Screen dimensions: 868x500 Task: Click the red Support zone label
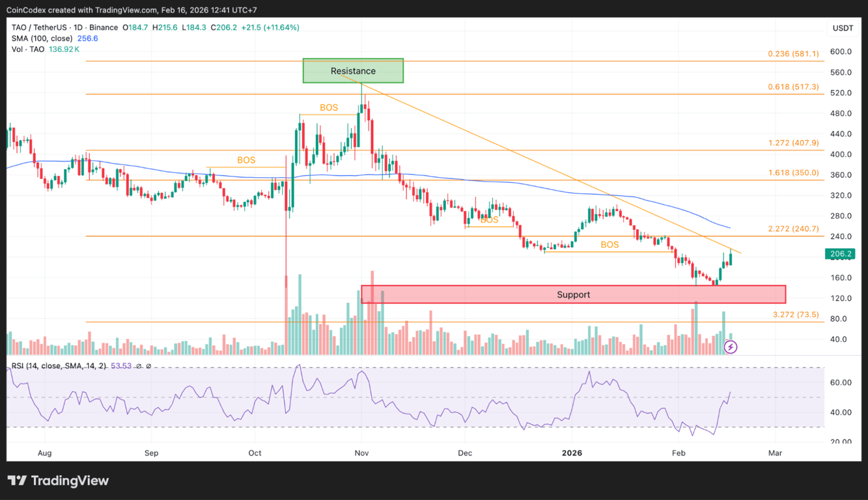tap(572, 294)
